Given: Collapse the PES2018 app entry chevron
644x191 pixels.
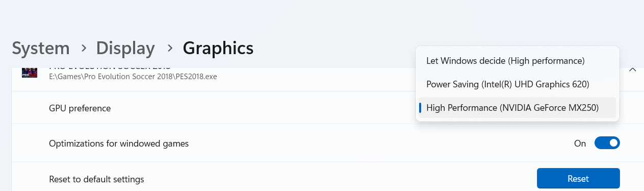Looking at the screenshot, I should click(632, 69).
